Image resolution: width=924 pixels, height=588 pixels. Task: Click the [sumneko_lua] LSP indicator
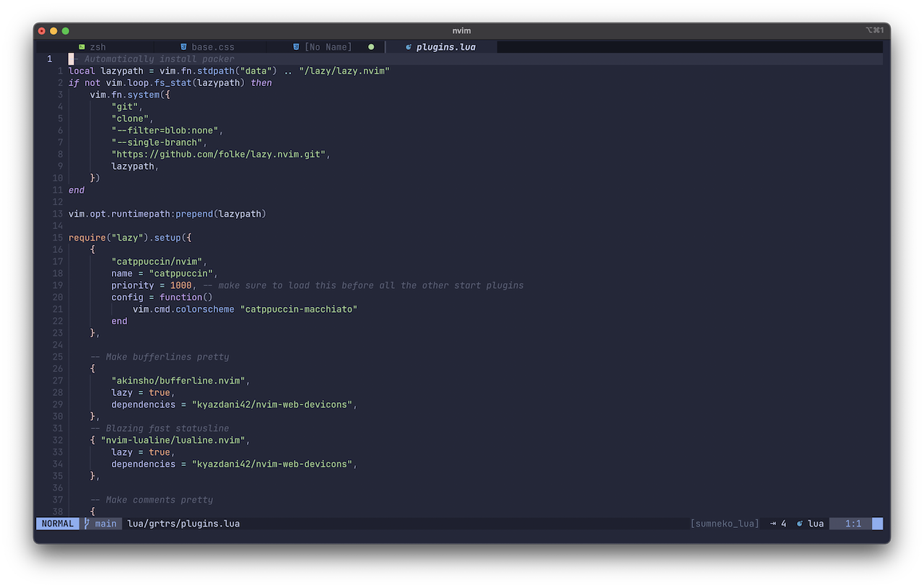pos(724,524)
